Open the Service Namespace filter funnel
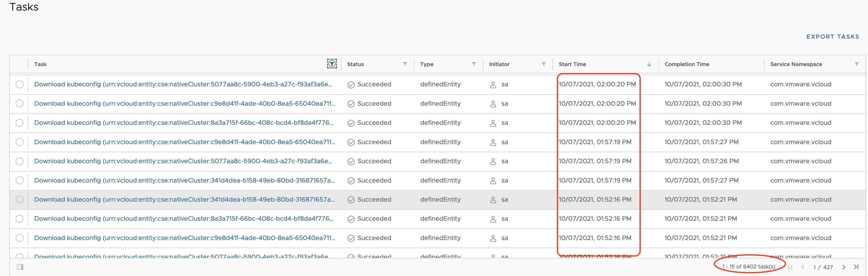 (x=857, y=64)
